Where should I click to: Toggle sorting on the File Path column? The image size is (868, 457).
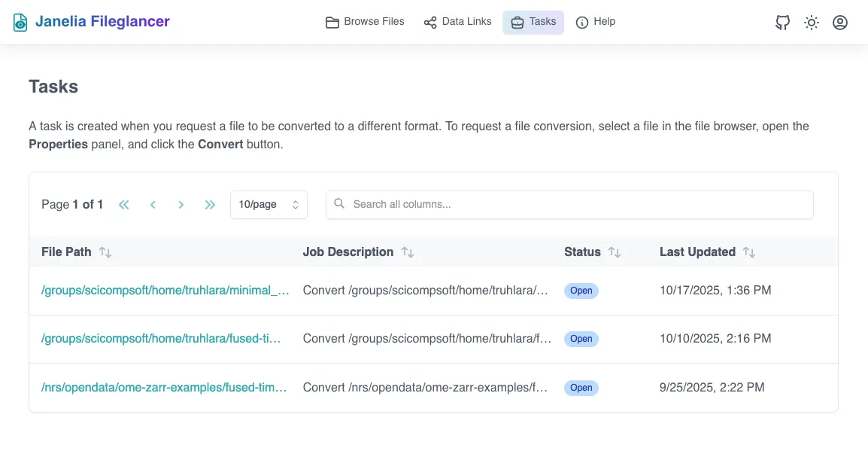coord(105,251)
